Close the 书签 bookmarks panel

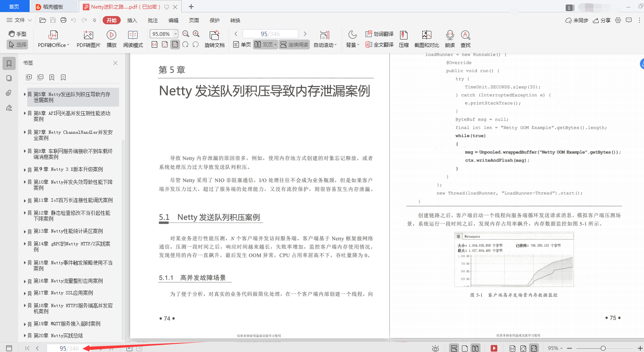[x=115, y=63]
